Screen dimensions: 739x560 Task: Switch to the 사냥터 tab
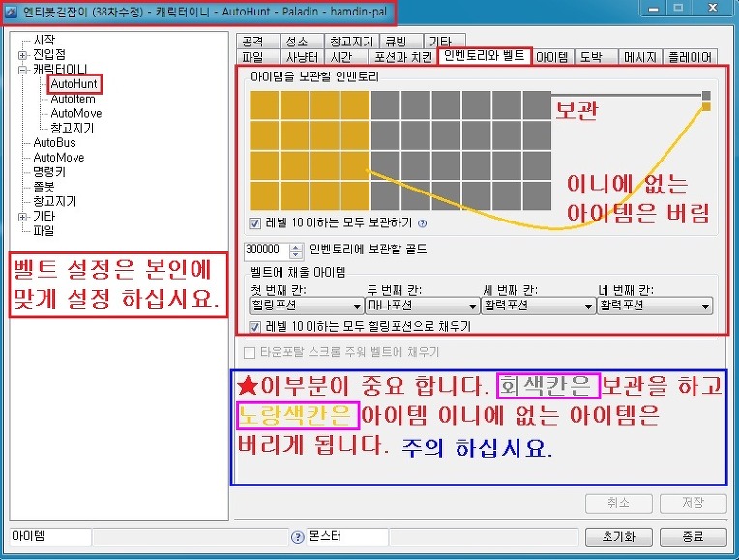(x=302, y=57)
